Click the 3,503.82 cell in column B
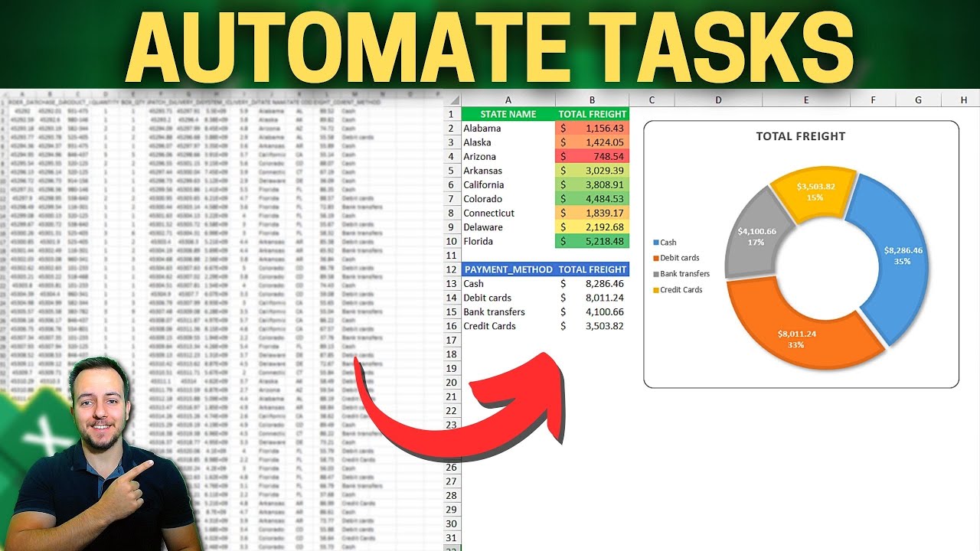Viewport: 980px width, 551px height. 593,326
